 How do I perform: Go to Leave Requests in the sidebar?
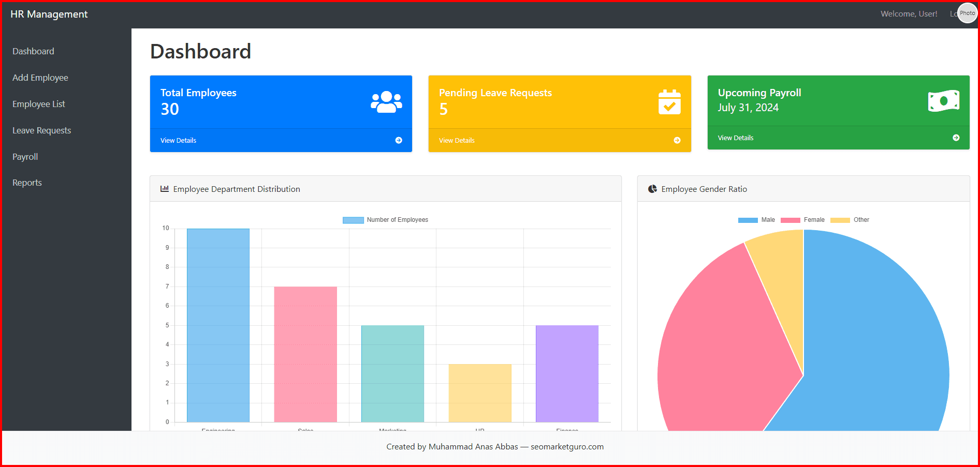point(41,130)
